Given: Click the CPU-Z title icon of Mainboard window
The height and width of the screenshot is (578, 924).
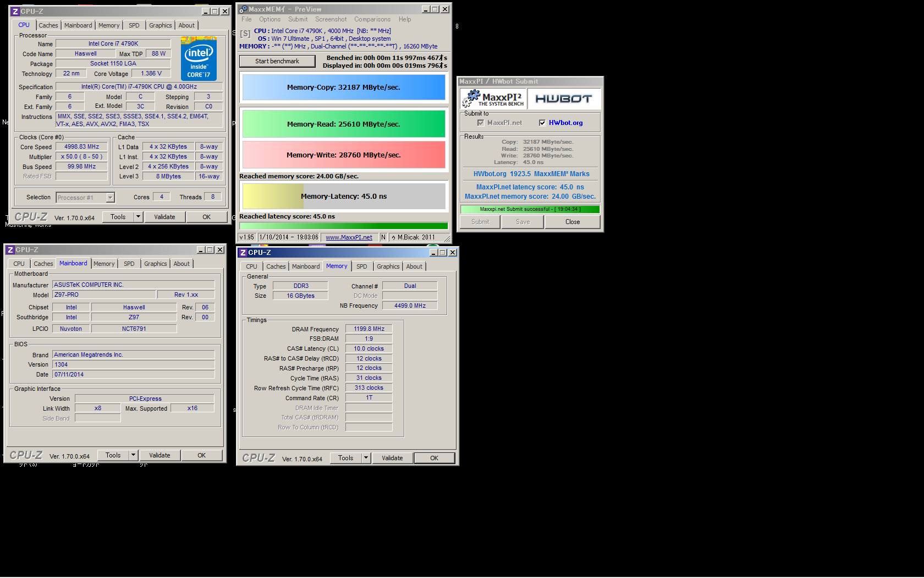Looking at the screenshot, I should point(10,250).
